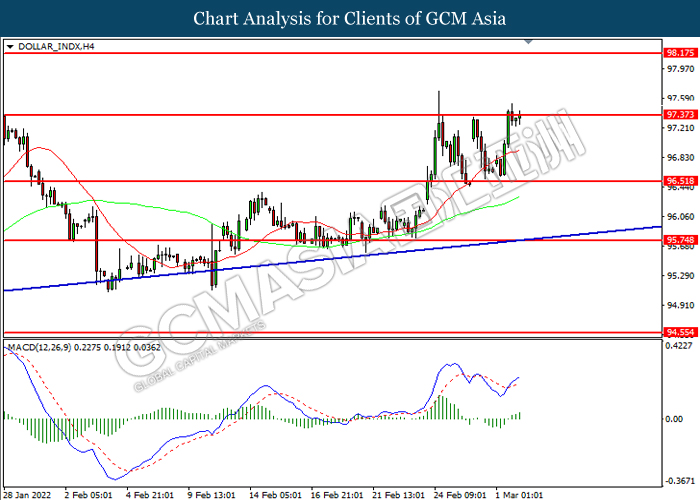The width and height of the screenshot is (700, 500).
Task: Click the 21 Feb 13:01 time label
Action: coord(398,495)
